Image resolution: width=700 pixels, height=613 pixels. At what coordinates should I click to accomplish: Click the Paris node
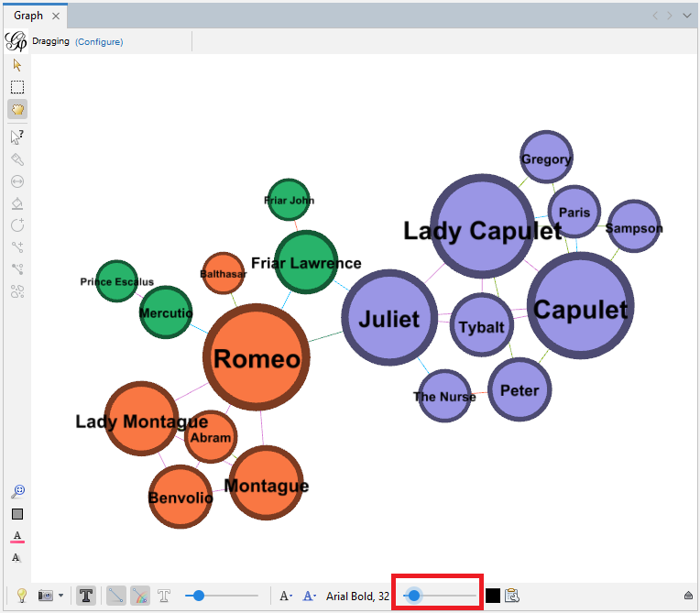click(x=574, y=212)
